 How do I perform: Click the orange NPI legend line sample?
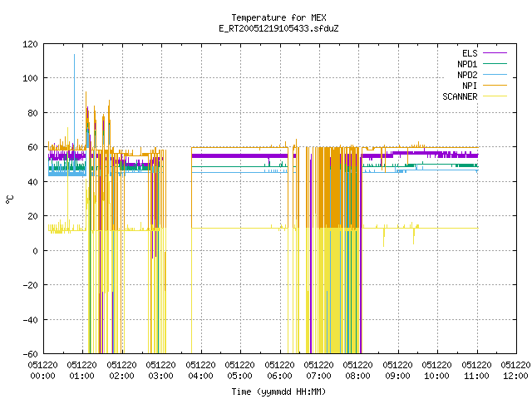tap(495, 86)
